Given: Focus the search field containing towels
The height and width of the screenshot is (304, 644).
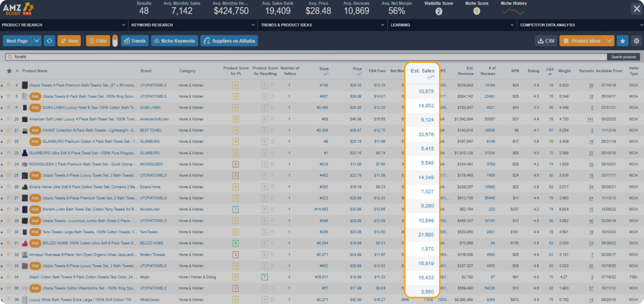Looking at the screenshot, I should tap(306, 57).
